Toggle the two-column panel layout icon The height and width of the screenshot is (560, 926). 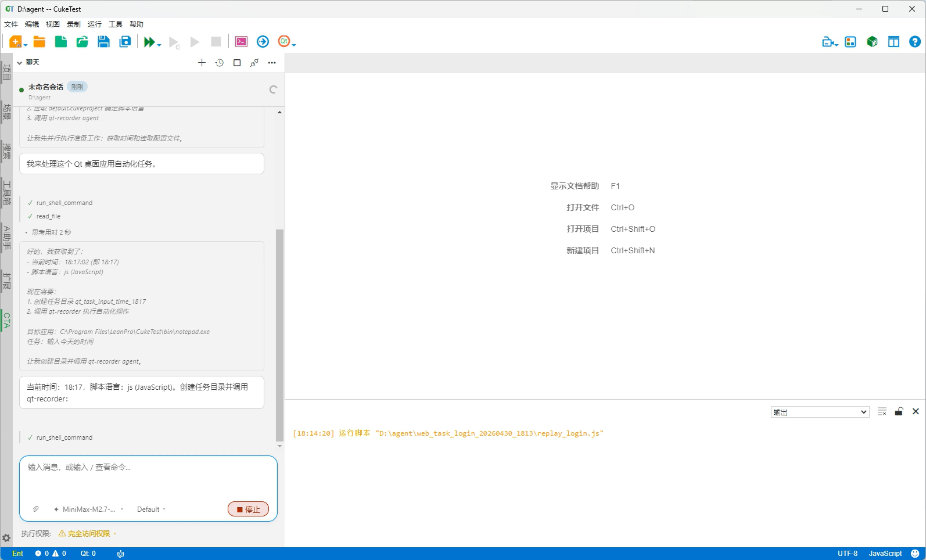click(x=893, y=42)
